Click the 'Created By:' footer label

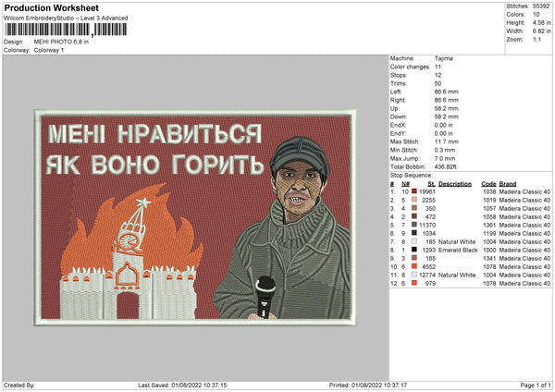[x=19, y=385]
